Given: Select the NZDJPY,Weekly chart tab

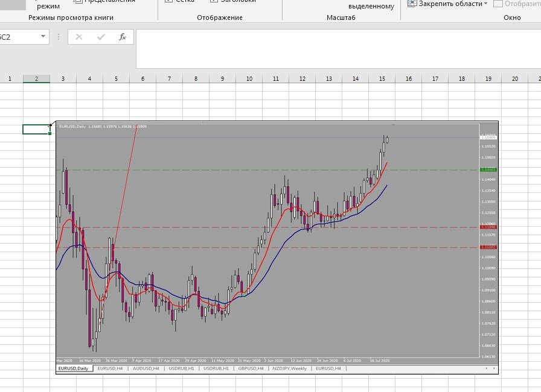Looking at the screenshot, I should click(x=289, y=368).
